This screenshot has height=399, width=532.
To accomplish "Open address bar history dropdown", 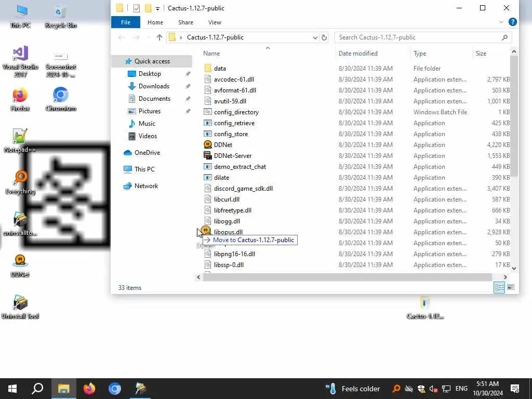I will [x=315, y=37].
